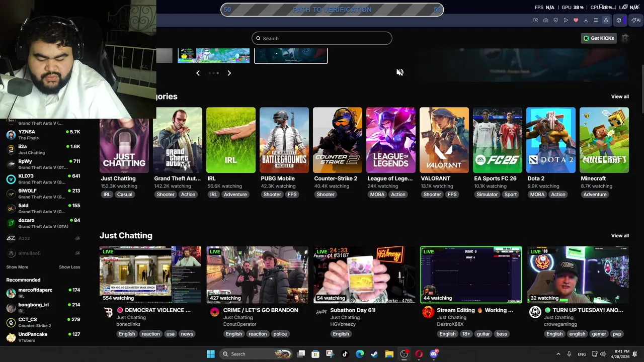Open the downloads arrow icon
644x362 pixels.
586,20
